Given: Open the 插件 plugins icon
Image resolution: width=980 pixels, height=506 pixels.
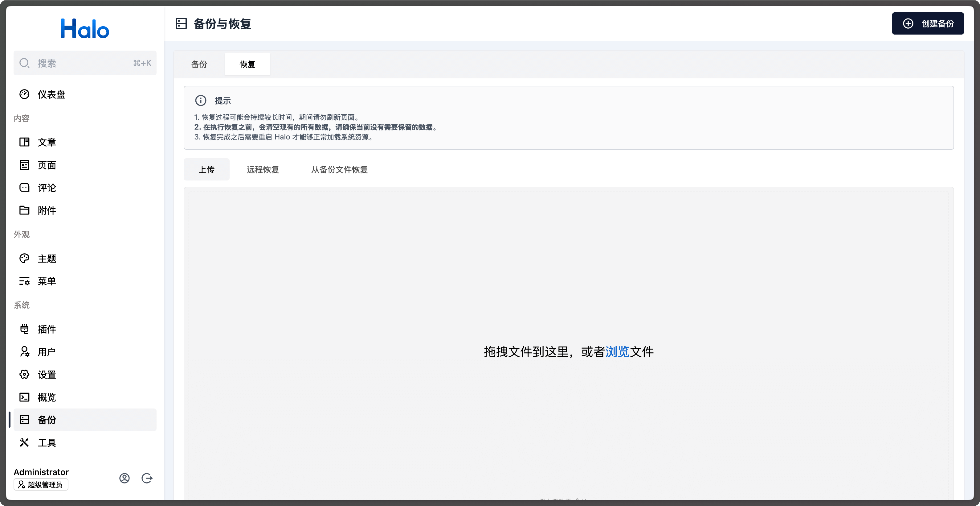Looking at the screenshot, I should [24, 329].
